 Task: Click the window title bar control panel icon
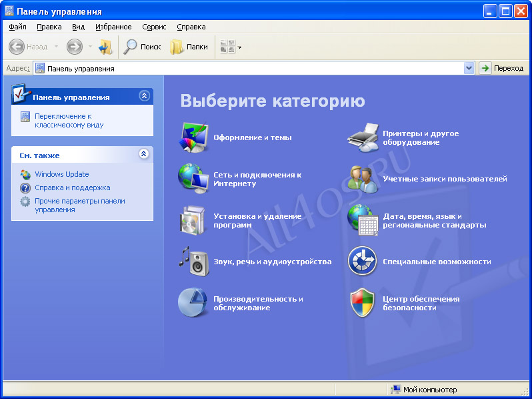pos(9,11)
